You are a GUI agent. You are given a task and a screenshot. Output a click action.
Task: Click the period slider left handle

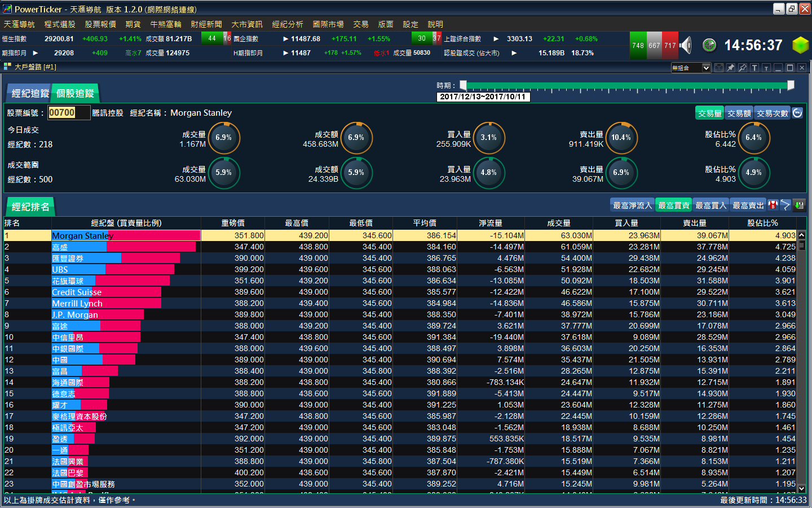[463, 85]
